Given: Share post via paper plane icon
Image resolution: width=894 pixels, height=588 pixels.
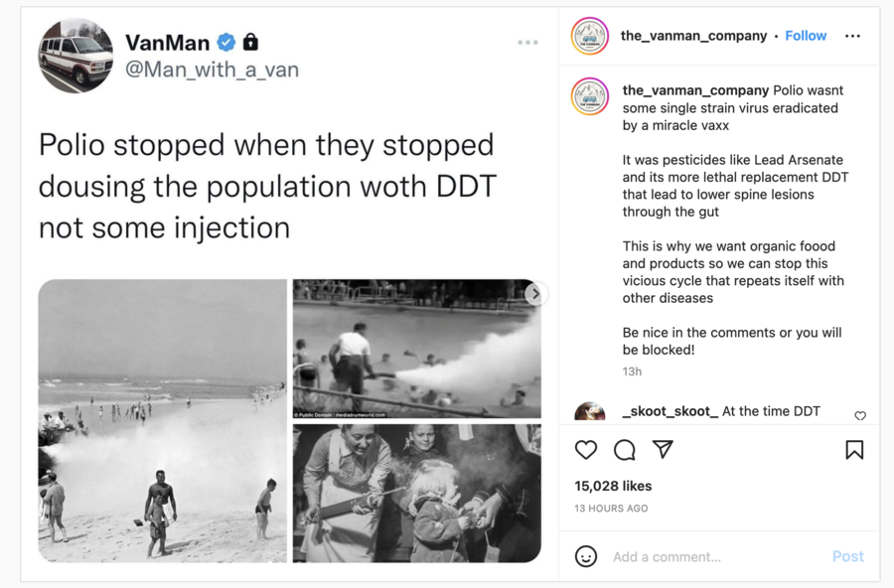Looking at the screenshot, I should pos(663,450).
